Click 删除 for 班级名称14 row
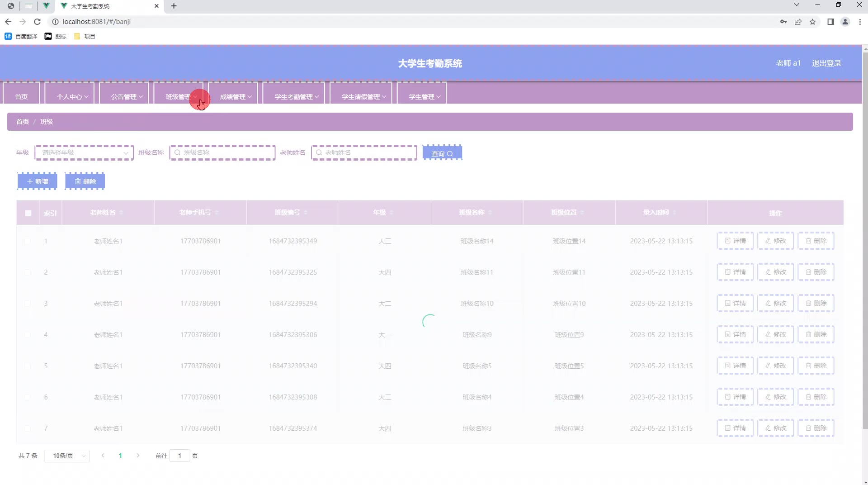This screenshot has width=868, height=485. [816, 241]
